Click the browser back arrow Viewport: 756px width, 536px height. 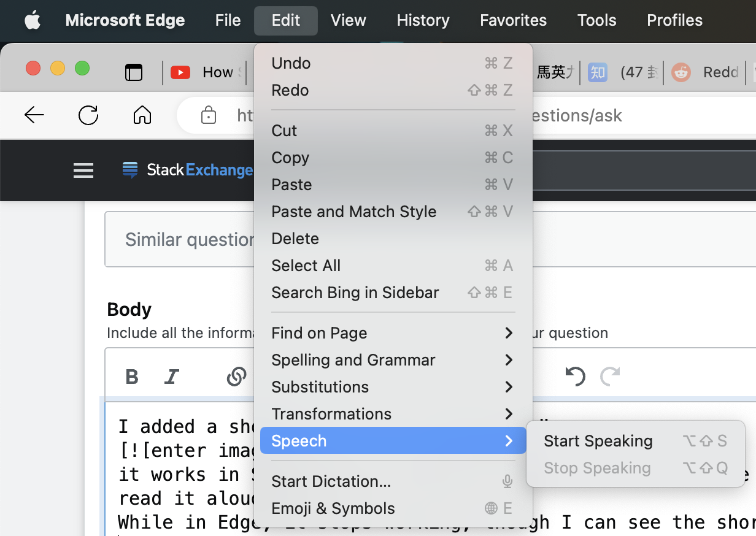pos(34,115)
